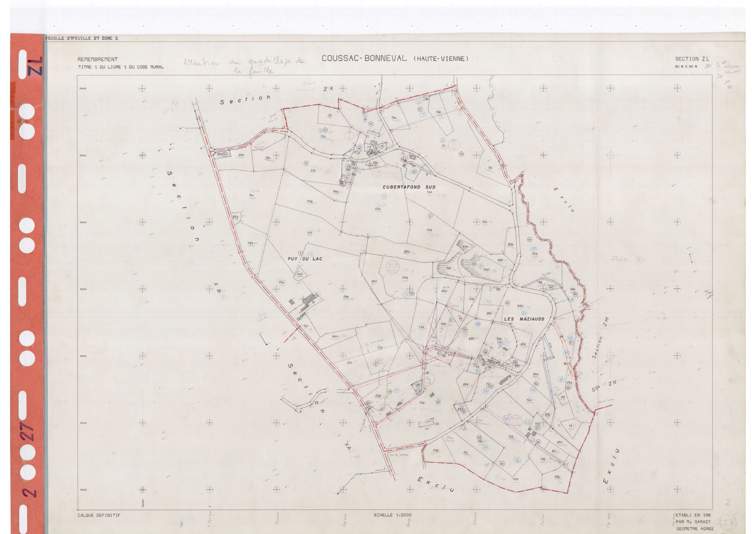Screen dimensions: 756x534
Task: Click the circled Roman numeral IV
Action: pyautogui.click(x=392, y=267)
